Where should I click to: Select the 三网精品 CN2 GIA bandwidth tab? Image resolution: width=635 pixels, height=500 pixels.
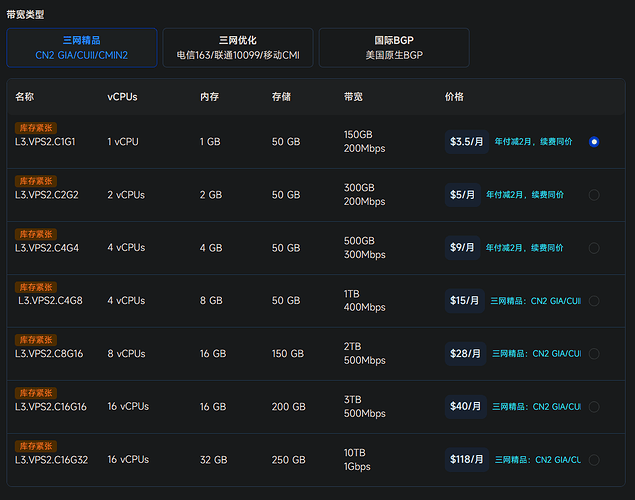point(82,48)
